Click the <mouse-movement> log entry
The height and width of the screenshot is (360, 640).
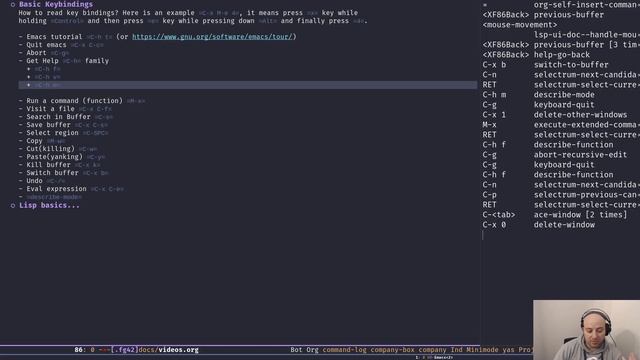coord(520,25)
